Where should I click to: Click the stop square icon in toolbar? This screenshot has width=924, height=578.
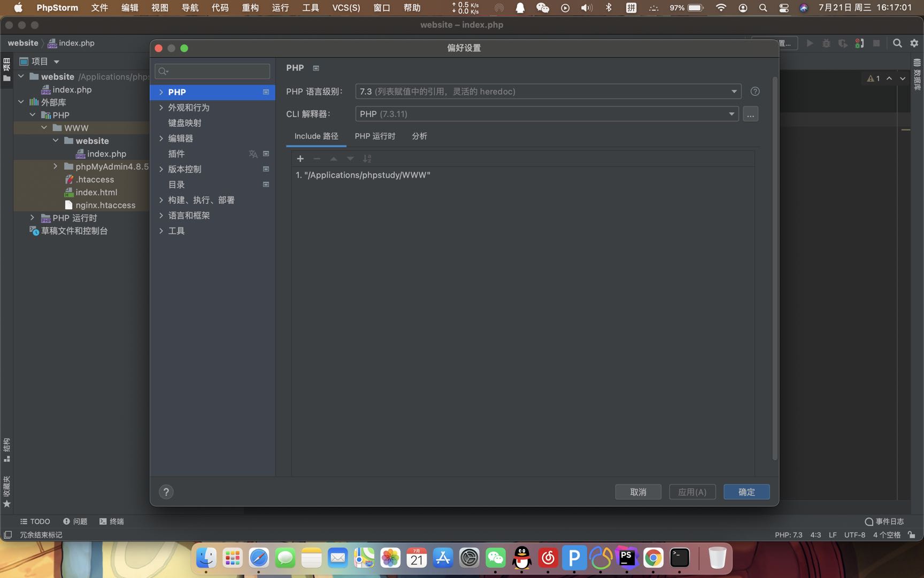pyautogui.click(x=876, y=43)
